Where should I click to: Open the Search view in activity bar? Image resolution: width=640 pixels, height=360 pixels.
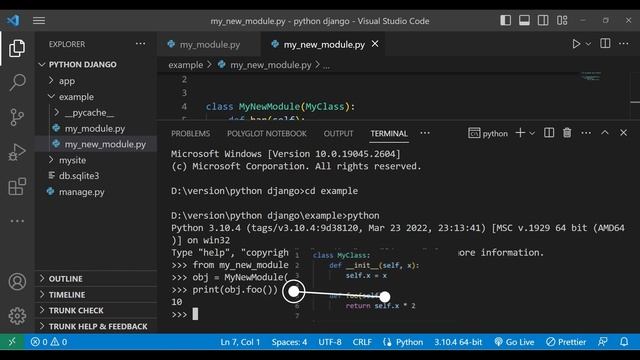pyautogui.click(x=17, y=82)
